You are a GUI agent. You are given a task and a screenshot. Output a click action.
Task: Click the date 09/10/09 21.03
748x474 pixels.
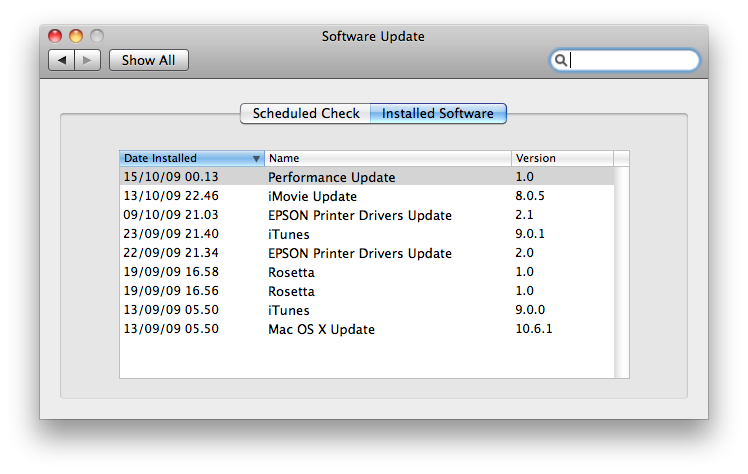(x=171, y=215)
